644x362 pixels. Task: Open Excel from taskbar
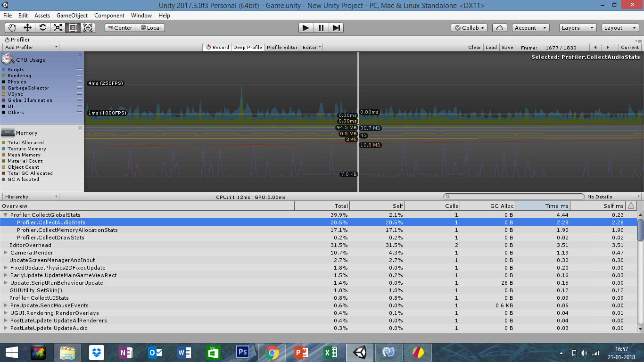[330, 352]
